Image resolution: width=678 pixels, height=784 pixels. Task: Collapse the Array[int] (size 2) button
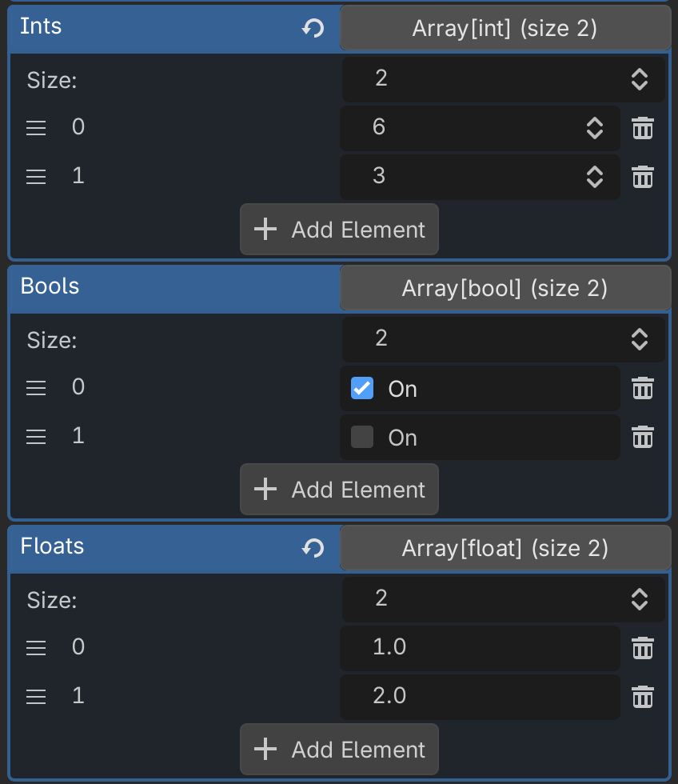(505, 29)
